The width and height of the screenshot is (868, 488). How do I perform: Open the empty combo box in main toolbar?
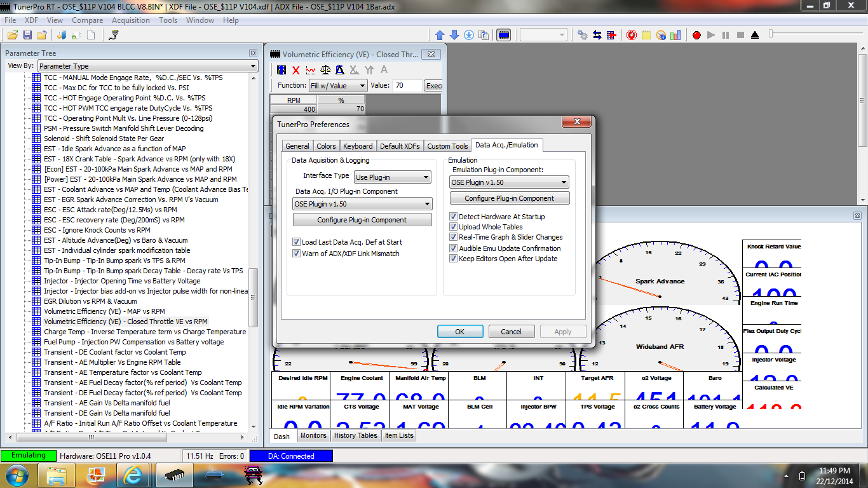543,35
